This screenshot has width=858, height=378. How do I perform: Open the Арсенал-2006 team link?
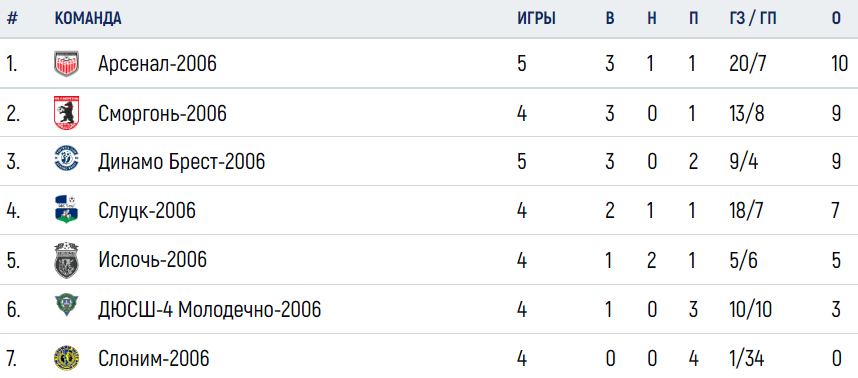click(x=158, y=65)
